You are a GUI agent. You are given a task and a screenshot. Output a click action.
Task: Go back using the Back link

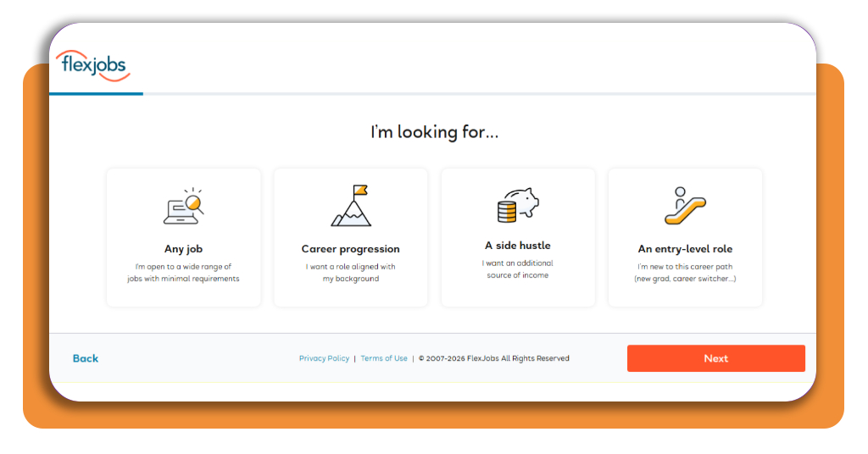[86, 358]
